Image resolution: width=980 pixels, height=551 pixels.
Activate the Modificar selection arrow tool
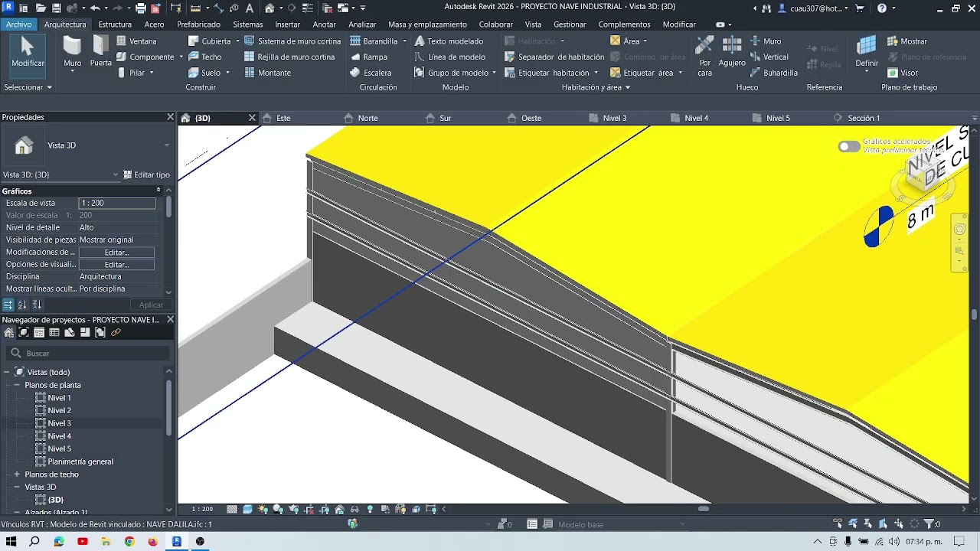(x=28, y=53)
